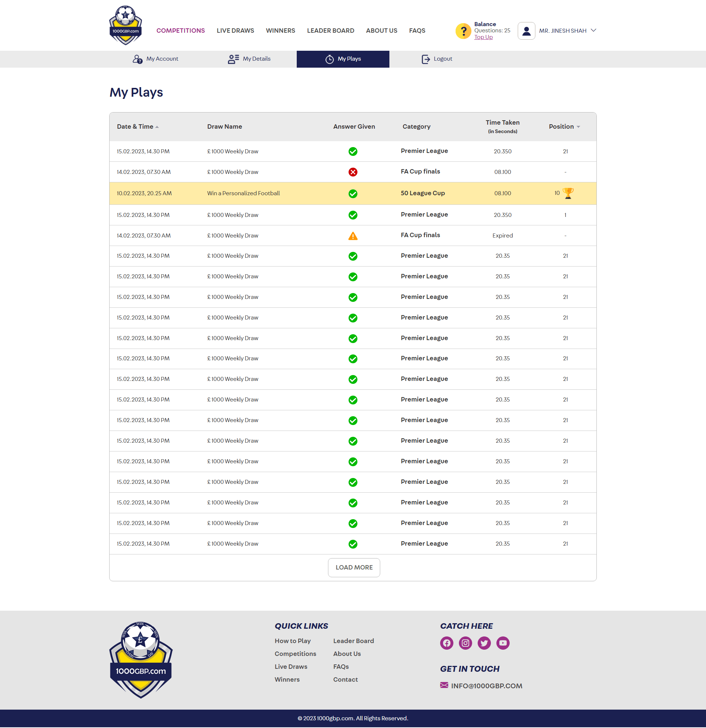
Task: Open the Twitter social icon
Action: pyautogui.click(x=484, y=643)
